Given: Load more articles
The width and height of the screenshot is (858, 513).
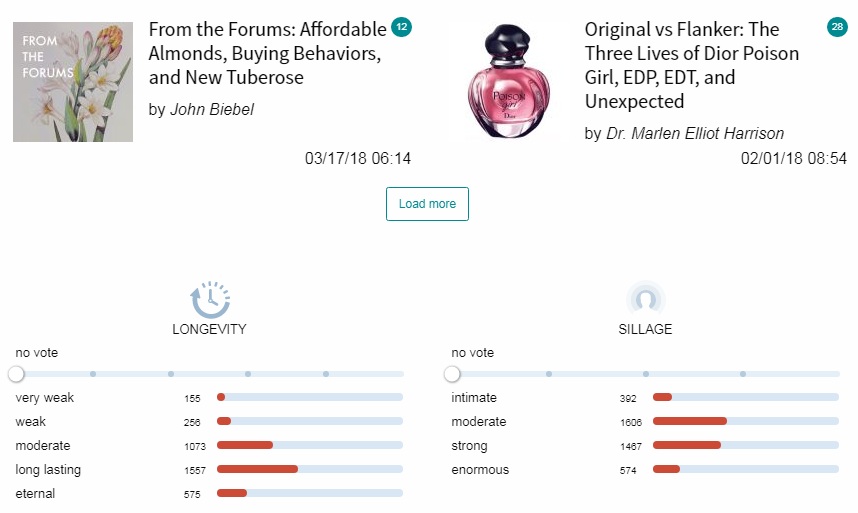Looking at the screenshot, I should [427, 204].
